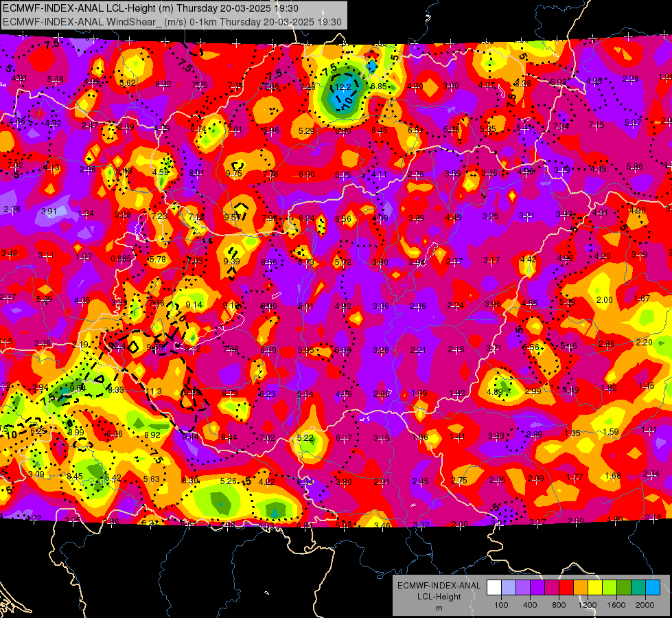Click the 5.22 grid value
Viewport: 672px width, 618px height.
(305, 438)
